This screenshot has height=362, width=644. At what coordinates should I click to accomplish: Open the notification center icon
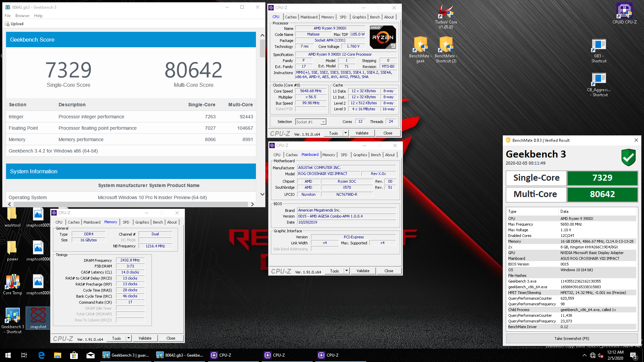633,356
